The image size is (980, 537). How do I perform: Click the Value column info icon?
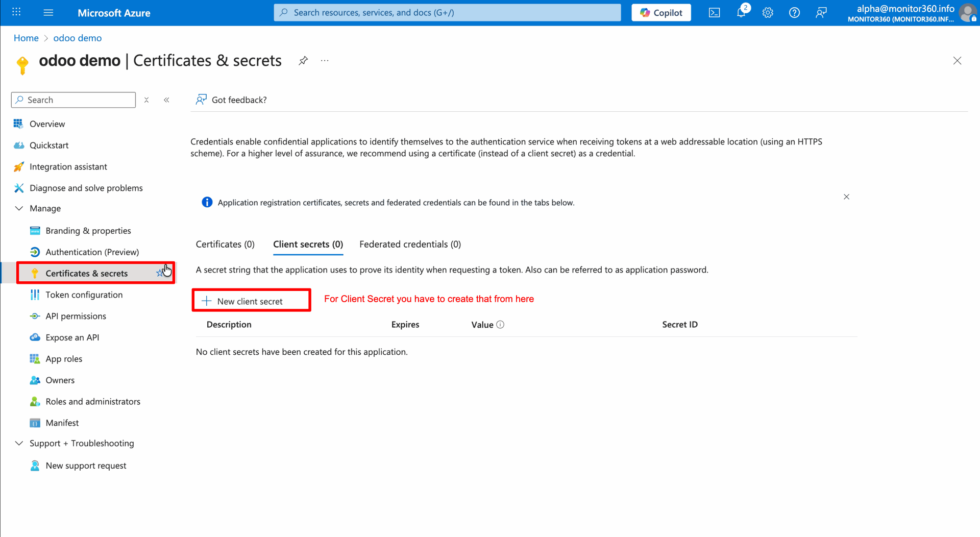coord(500,325)
